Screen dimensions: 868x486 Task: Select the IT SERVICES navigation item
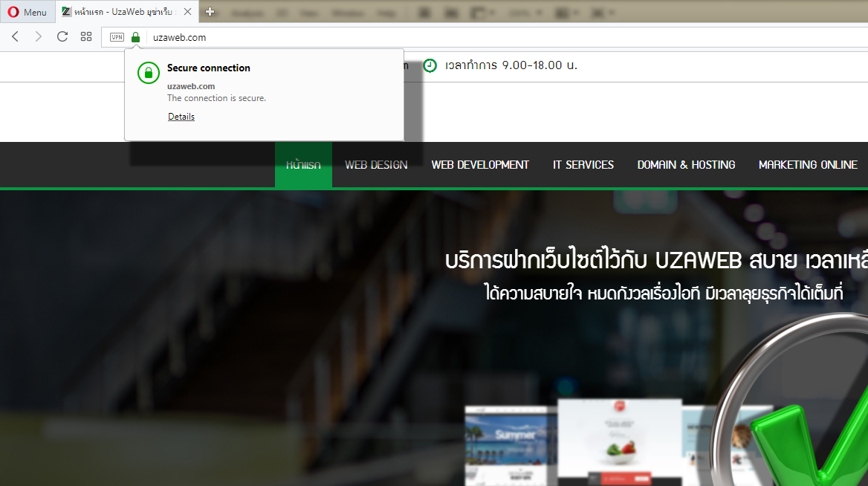pyautogui.click(x=583, y=164)
